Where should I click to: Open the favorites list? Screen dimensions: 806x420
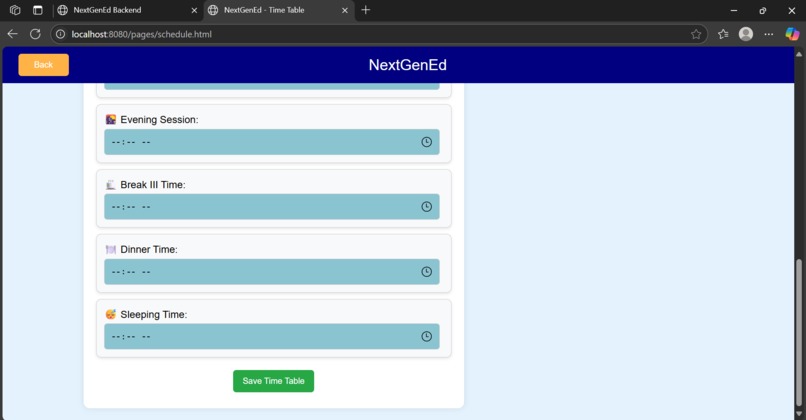pyautogui.click(x=723, y=34)
